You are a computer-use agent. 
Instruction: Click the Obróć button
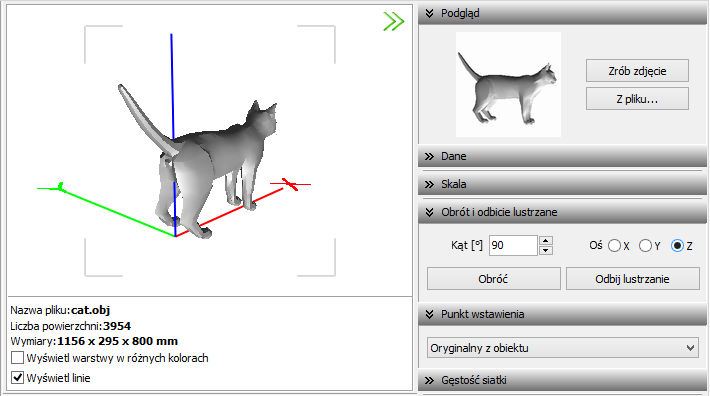tap(494, 279)
